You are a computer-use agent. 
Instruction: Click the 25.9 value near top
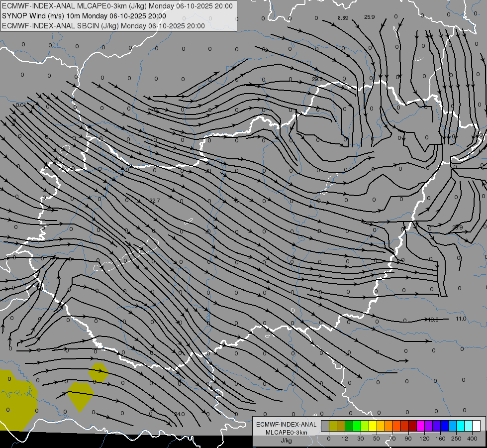[x=369, y=17]
